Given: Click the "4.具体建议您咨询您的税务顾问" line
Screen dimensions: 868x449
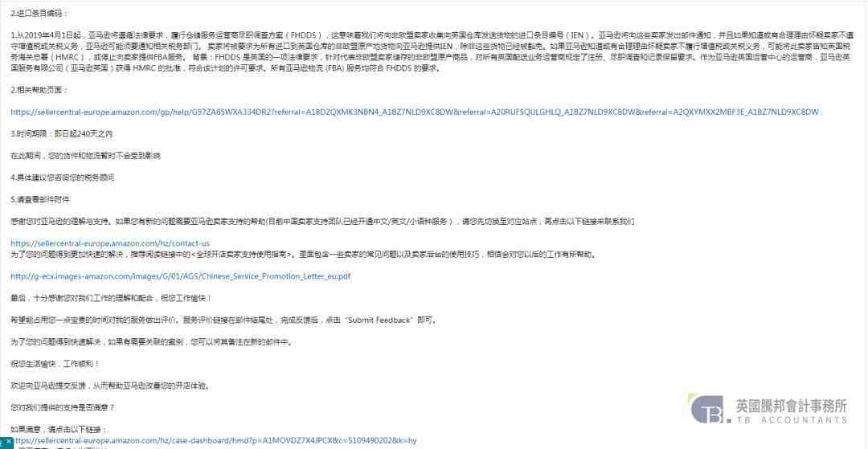Looking at the screenshot, I should coord(63,178).
